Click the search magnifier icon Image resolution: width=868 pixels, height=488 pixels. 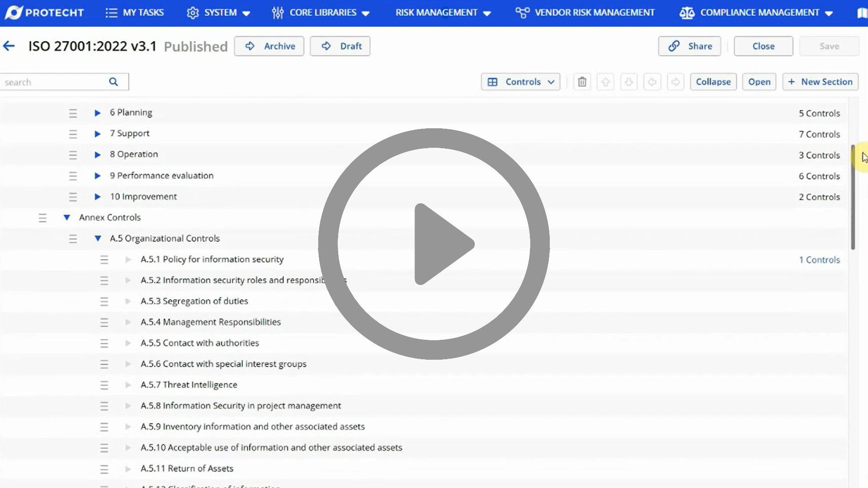click(x=113, y=82)
